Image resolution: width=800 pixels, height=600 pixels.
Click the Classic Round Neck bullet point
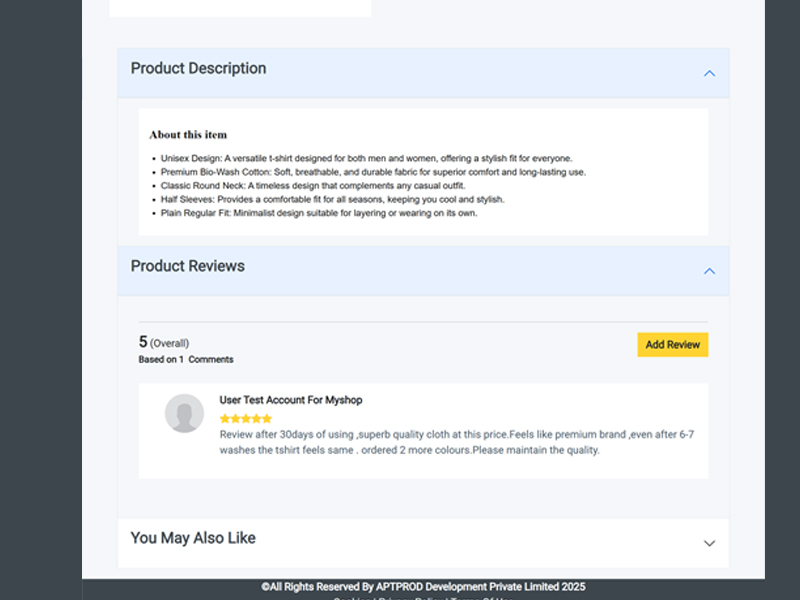313,186
